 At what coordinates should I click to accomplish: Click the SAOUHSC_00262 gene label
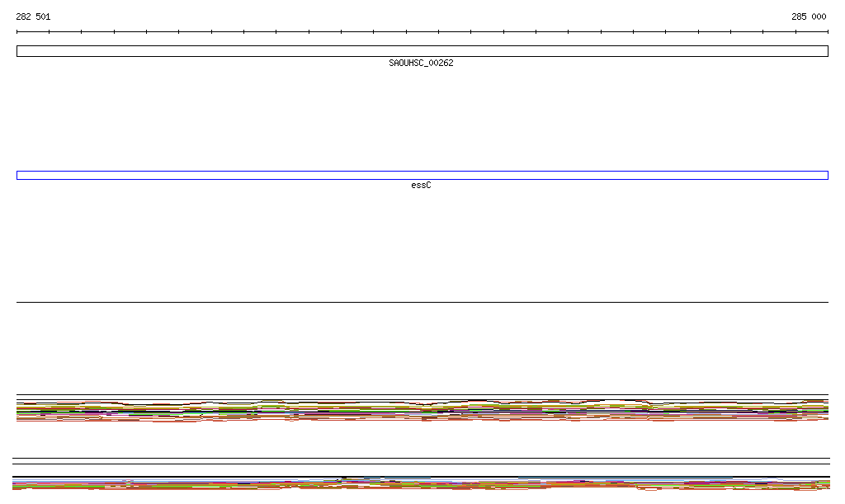[x=421, y=64]
